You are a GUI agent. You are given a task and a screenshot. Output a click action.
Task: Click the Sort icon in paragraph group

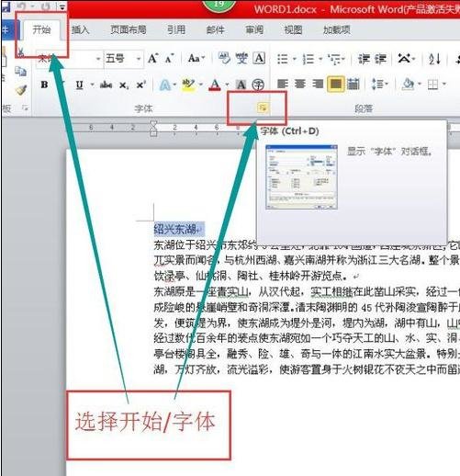click(434, 59)
